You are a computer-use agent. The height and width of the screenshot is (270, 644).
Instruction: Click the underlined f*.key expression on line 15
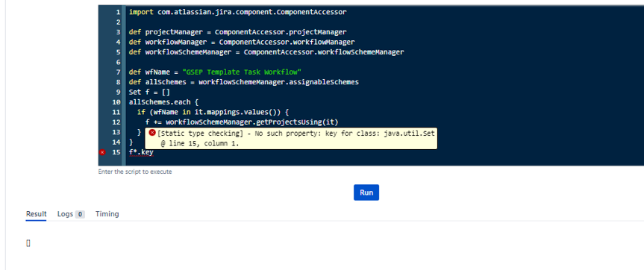[141, 152]
